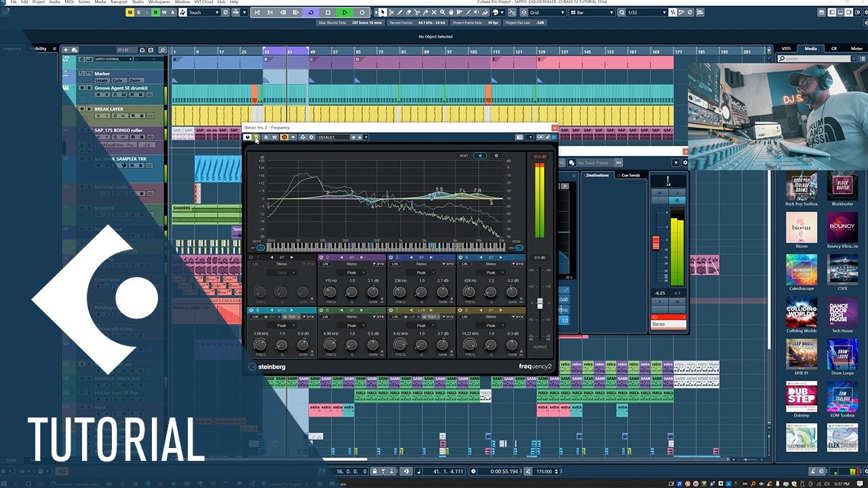Click the Stop button in the top transport
Image resolution: width=868 pixels, height=488 pixels.
(328, 12)
